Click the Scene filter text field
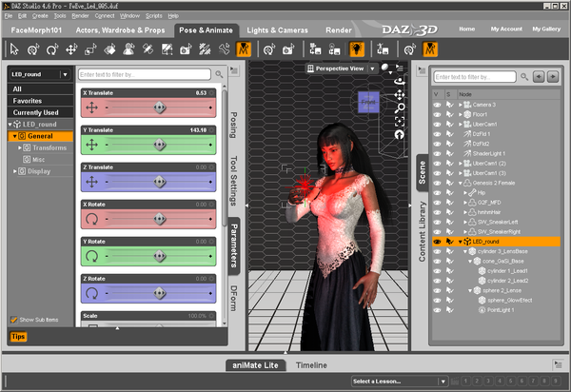The image size is (571, 392). tap(475, 77)
